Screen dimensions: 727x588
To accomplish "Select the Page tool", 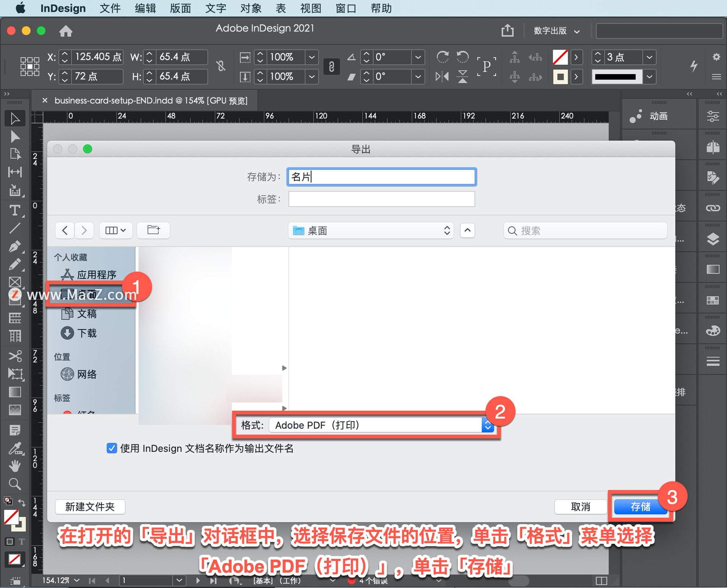I will 15,154.
